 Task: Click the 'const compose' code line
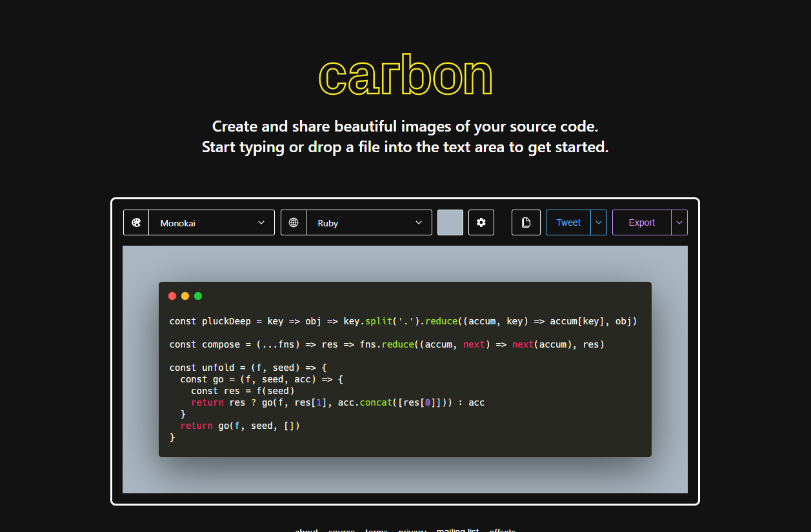tap(387, 344)
